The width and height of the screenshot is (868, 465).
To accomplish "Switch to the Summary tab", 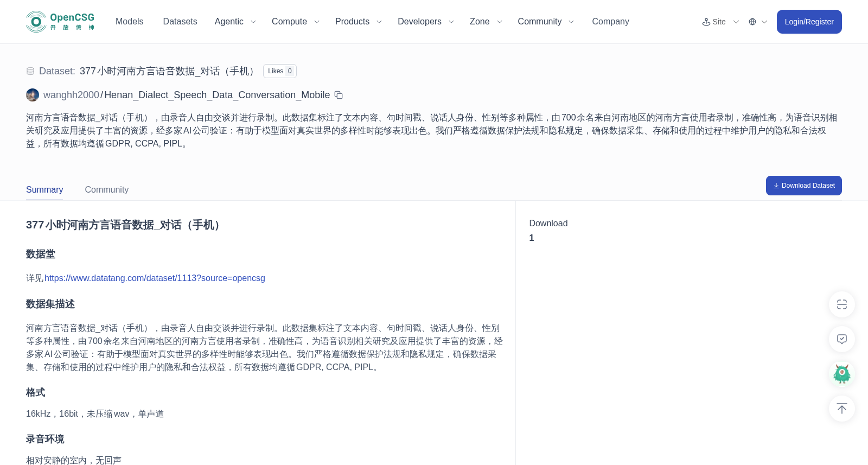I will pos(44,189).
